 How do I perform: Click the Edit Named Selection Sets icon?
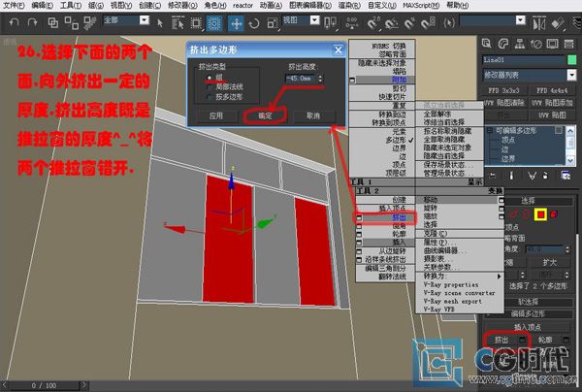[449, 23]
